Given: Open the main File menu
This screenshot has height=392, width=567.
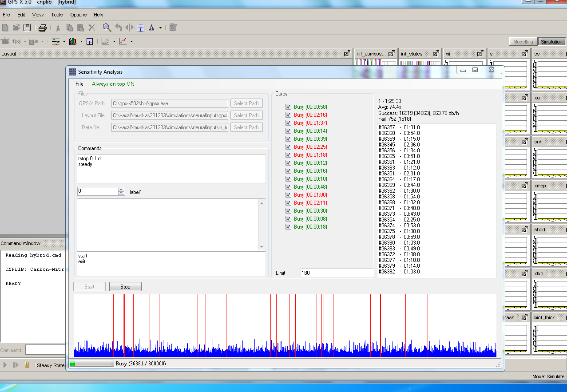Looking at the screenshot, I should (x=6, y=15).
